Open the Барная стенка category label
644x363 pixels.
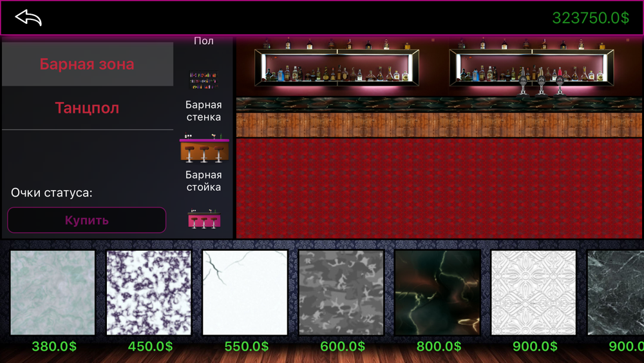pyautogui.click(x=204, y=111)
